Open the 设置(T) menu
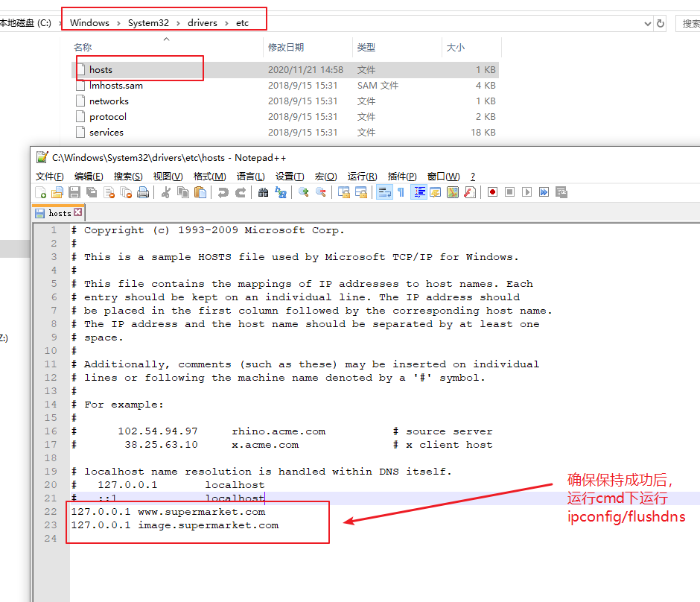 [x=290, y=177]
